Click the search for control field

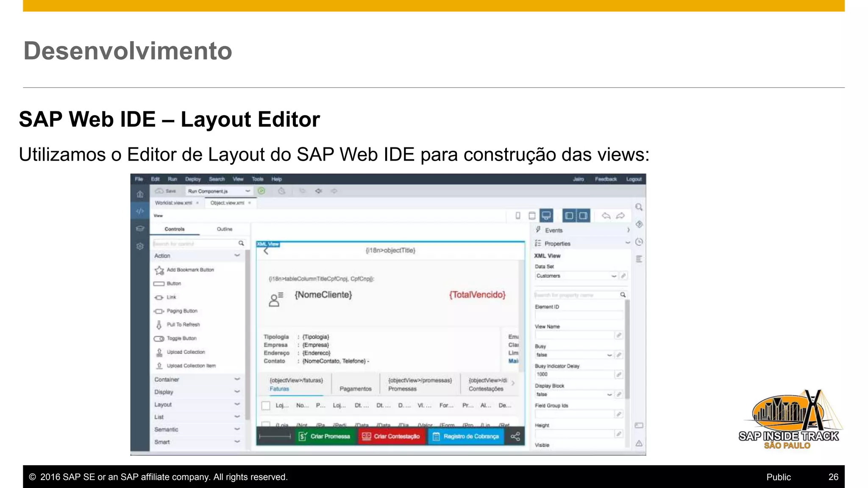pyautogui.click(x=195, y=244)
